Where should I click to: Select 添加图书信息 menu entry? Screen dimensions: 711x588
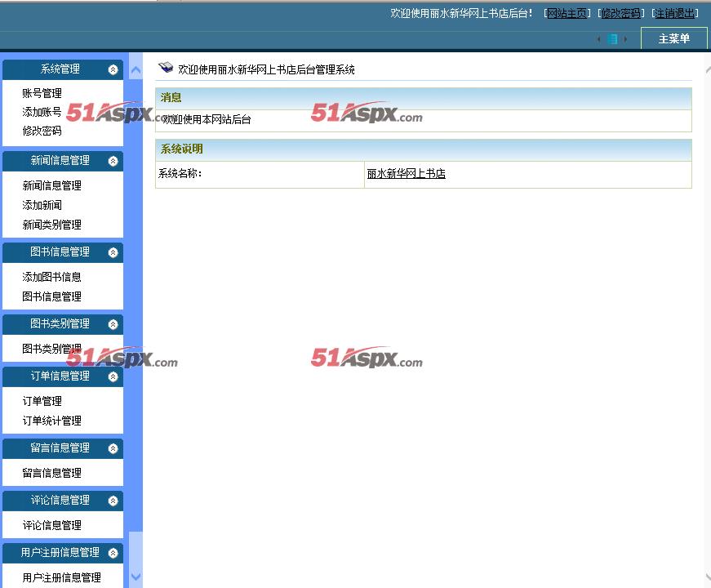click(51, 277)
